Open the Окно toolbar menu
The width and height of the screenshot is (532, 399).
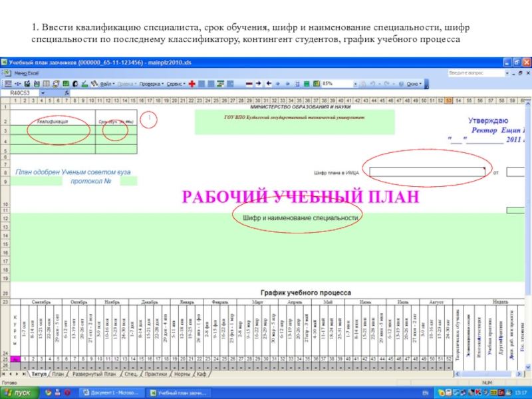pos(414,84)
